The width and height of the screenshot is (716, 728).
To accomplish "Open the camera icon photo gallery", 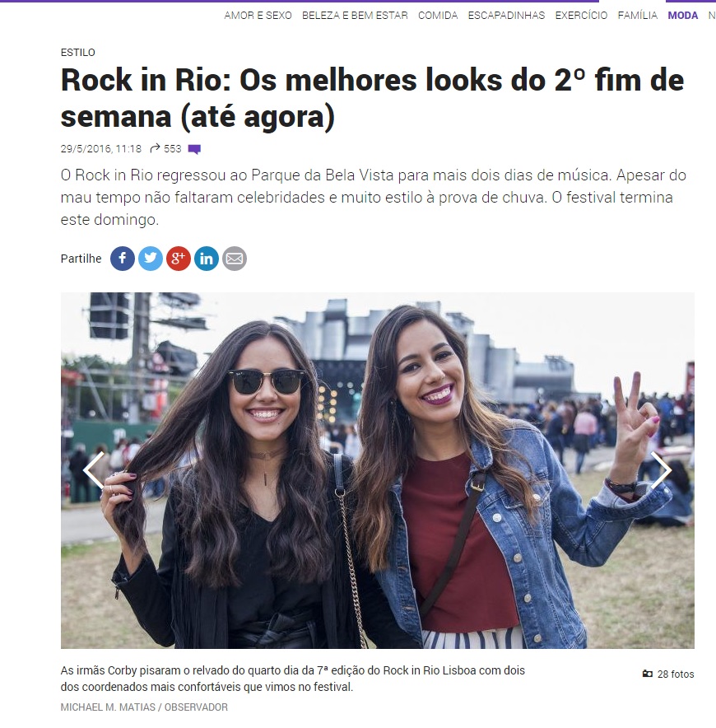I will point(648,674).
